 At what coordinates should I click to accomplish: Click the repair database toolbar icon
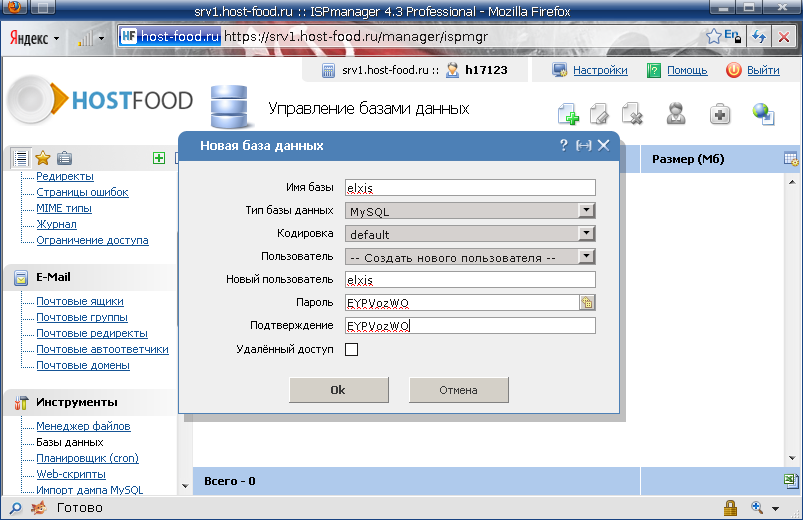[x=720, y=114]
